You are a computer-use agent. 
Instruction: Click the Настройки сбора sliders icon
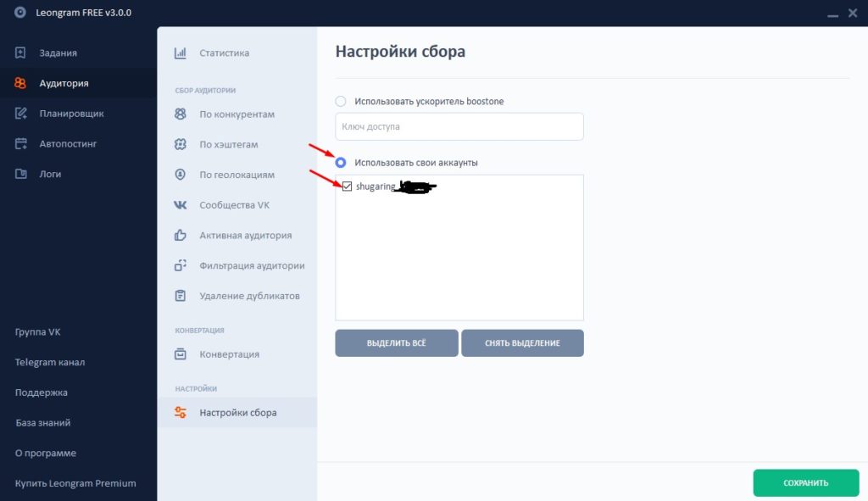(x=181, y=413)
